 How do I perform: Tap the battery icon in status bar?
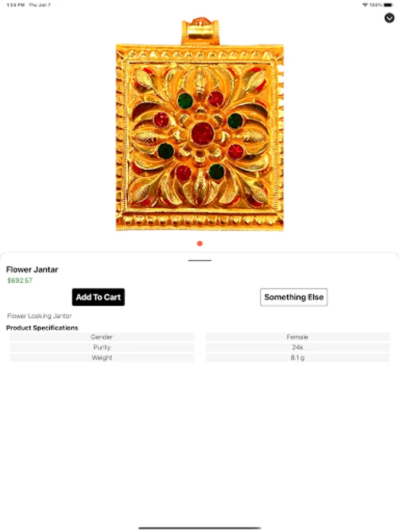click(388, 5)
